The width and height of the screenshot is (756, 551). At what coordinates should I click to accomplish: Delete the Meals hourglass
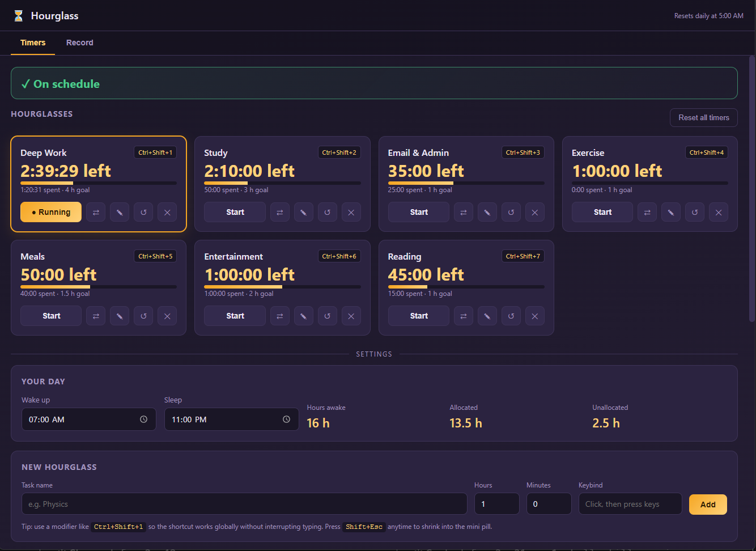167,316
